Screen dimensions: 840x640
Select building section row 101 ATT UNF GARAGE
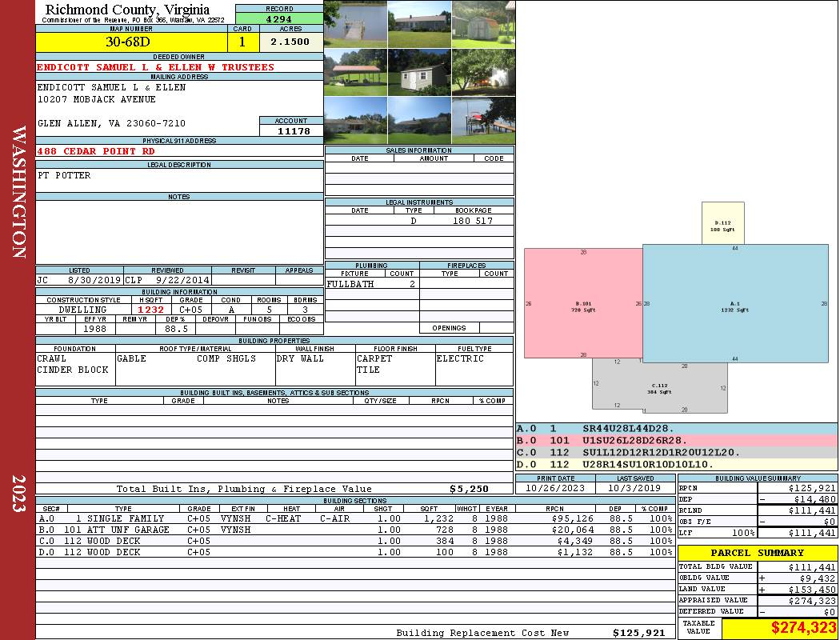tap(354, 530)
